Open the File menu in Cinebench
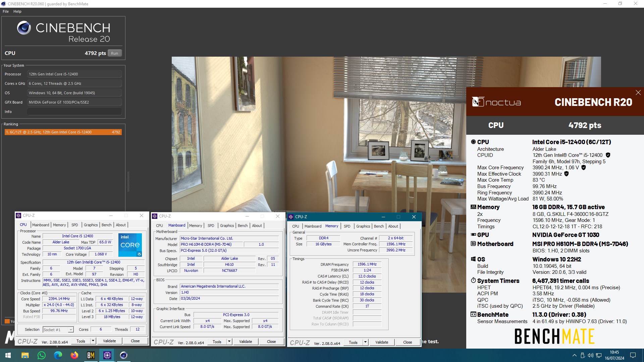The image size is (644, 362). coord(6,11)
